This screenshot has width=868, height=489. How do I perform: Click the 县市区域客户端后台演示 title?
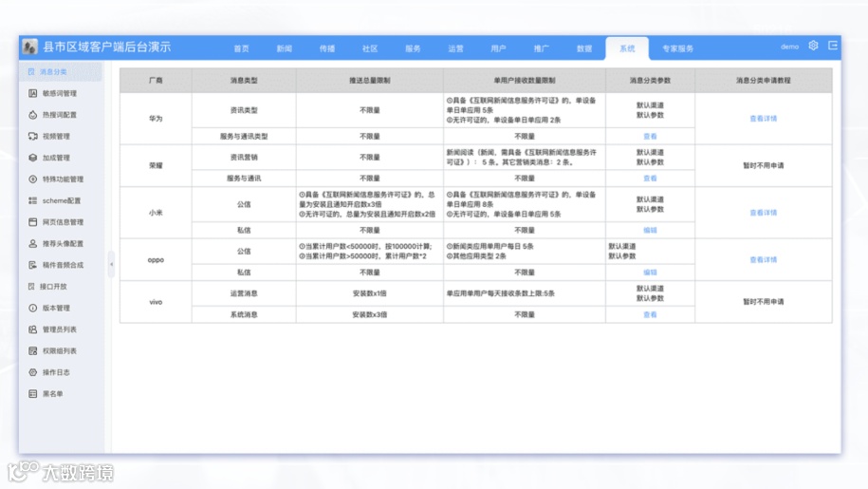(x=107, y=47)
